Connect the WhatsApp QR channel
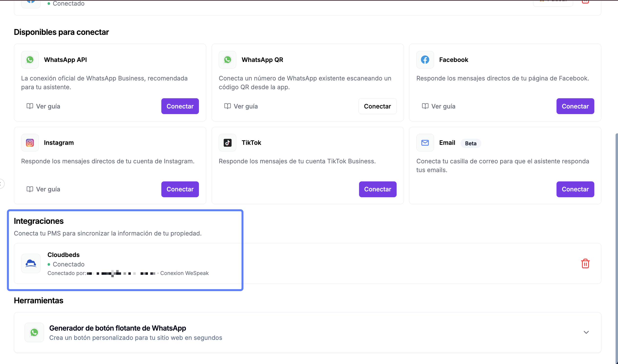Viewport: 618px width, 364px height. click(x=377, y=106)
